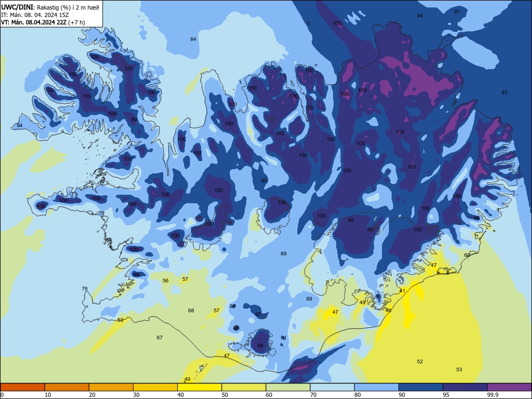Screen dimensions: 532x399
Task: Select the amber 30–40 legend swatch
Action: pyautogui.click(x=155, y=387)
